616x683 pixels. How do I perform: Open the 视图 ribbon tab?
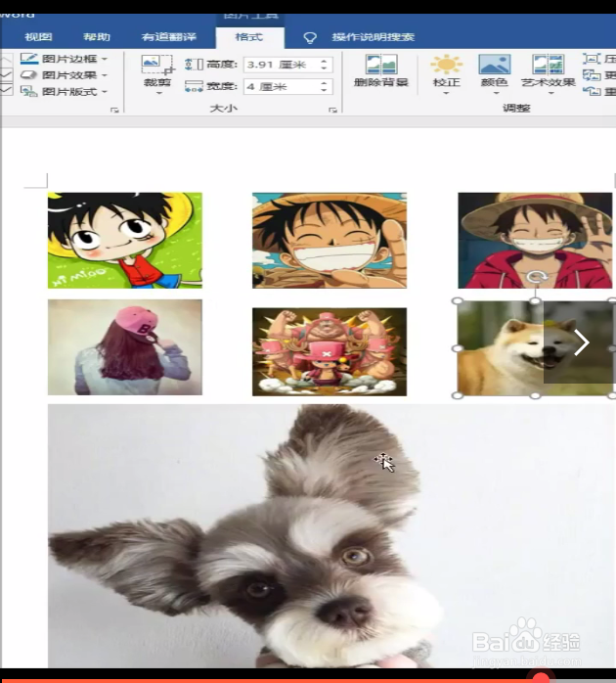click(38, 37)
